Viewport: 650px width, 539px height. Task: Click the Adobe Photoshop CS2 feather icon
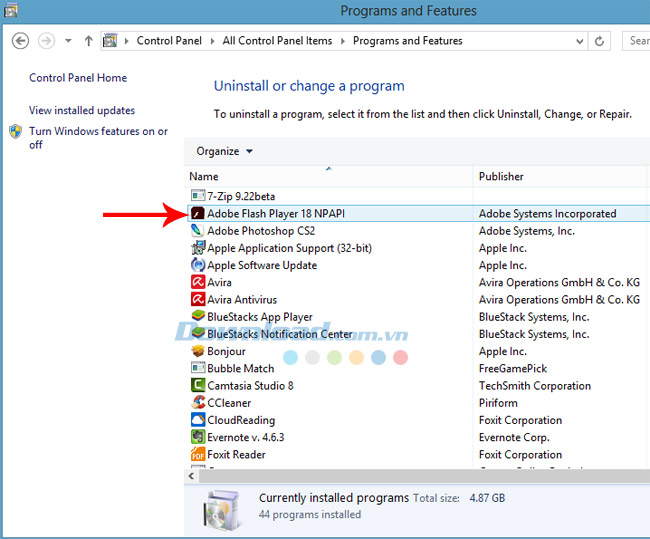tap(198, 231)
